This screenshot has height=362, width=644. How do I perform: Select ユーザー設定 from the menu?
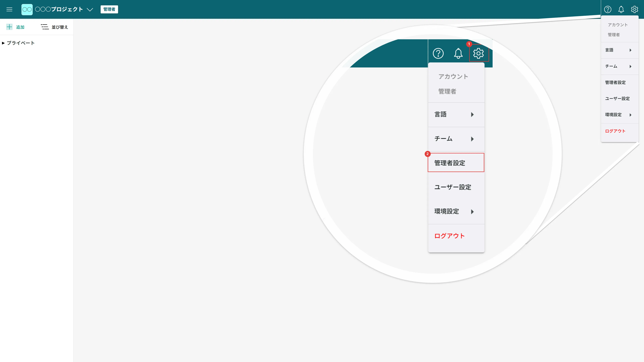[452, 187]
